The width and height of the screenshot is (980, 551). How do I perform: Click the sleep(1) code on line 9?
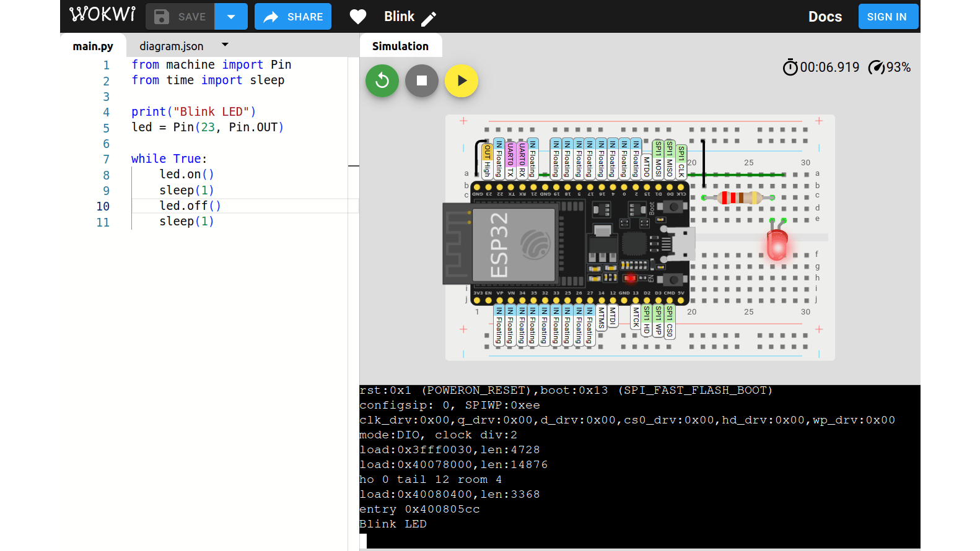pyautogui.click(x=186, y=191)
